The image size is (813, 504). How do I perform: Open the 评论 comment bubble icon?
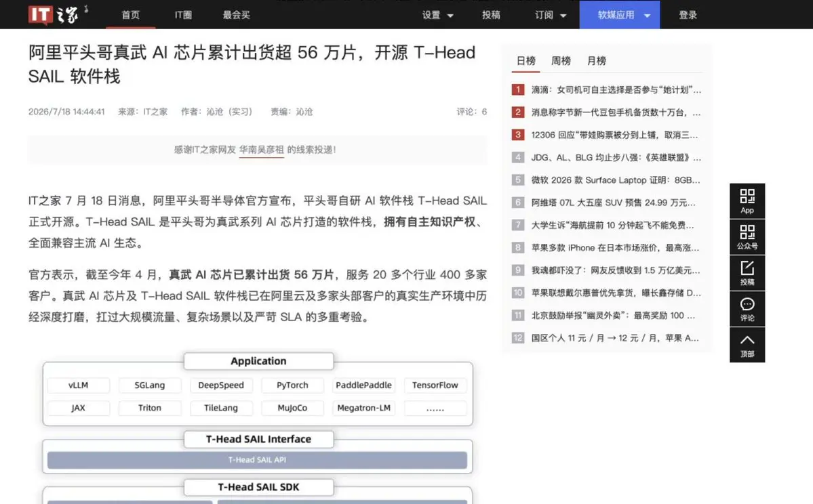click(x=747, y=309)
